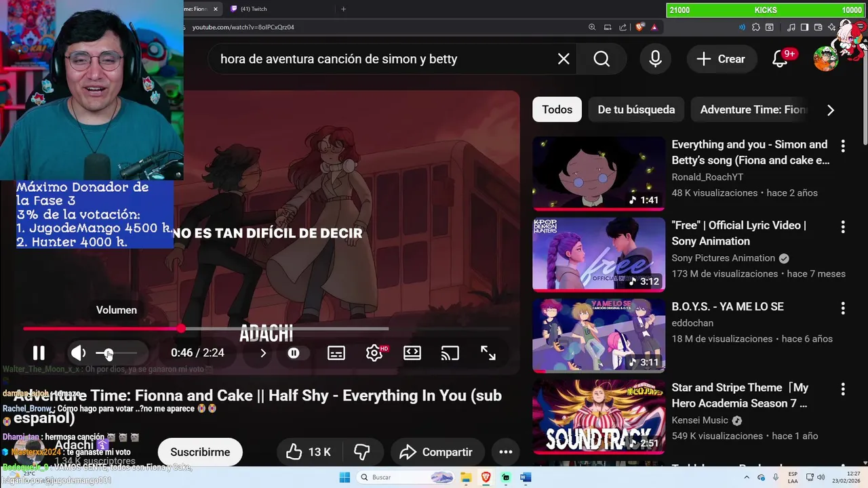The width and height of the screenshot is (868, 488).
Task: Toggle the autoplay switch in the player
Action: coord(293,353)
